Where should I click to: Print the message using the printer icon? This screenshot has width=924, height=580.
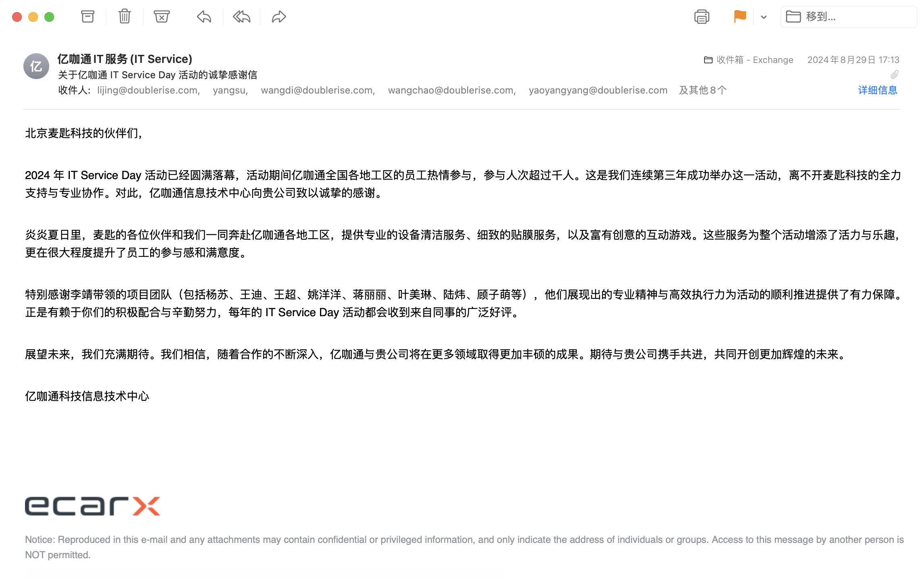pyautogui.click(x=702, y=17)
